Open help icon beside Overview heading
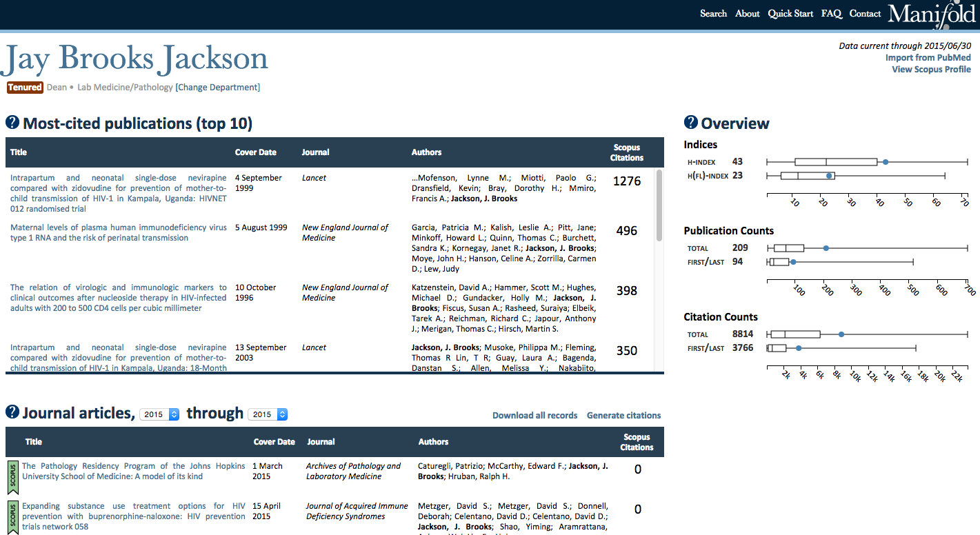 (691, 123)
